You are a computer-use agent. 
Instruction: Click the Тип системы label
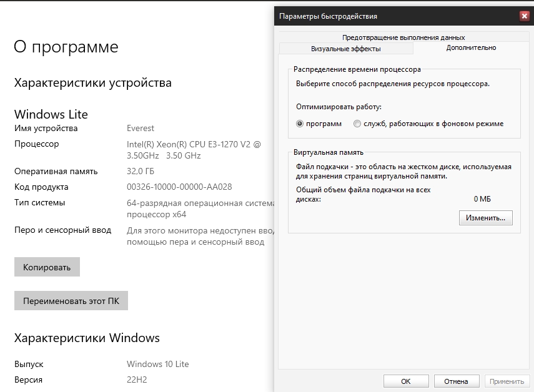(39, 202)
